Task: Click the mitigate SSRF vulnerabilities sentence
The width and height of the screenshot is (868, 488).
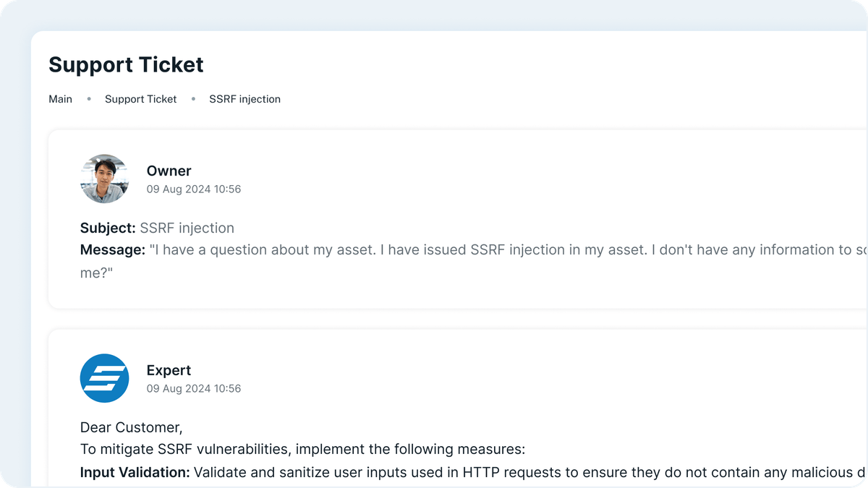Action: tap(302, 450)
